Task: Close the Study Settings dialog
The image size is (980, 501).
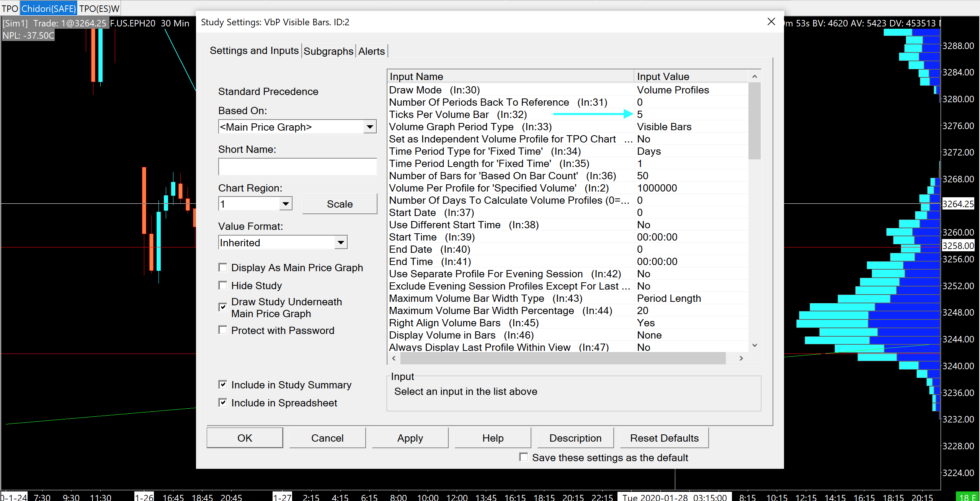Action: (x=771, y=22)
